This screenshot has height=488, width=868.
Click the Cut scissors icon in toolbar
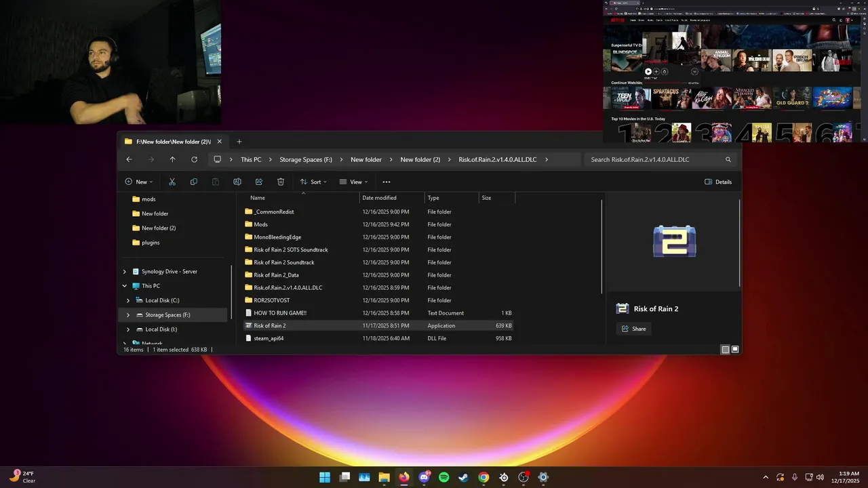coord(172,182)
